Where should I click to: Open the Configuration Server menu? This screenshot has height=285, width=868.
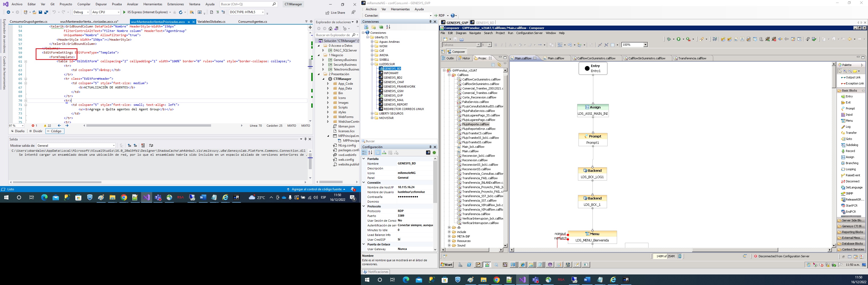tap(529, 33)
